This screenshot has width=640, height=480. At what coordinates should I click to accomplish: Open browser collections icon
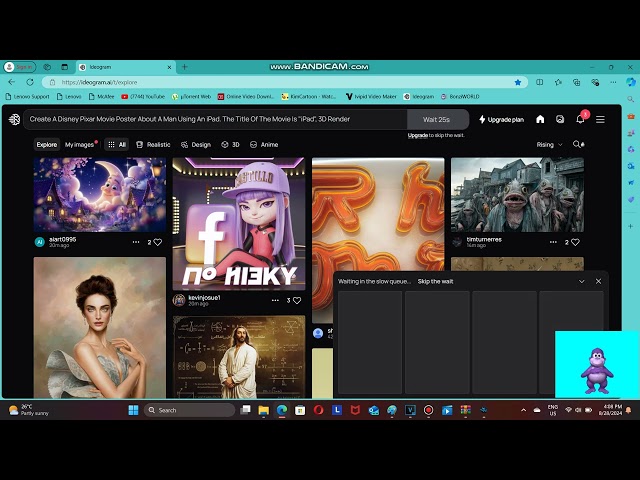[576, 82]
